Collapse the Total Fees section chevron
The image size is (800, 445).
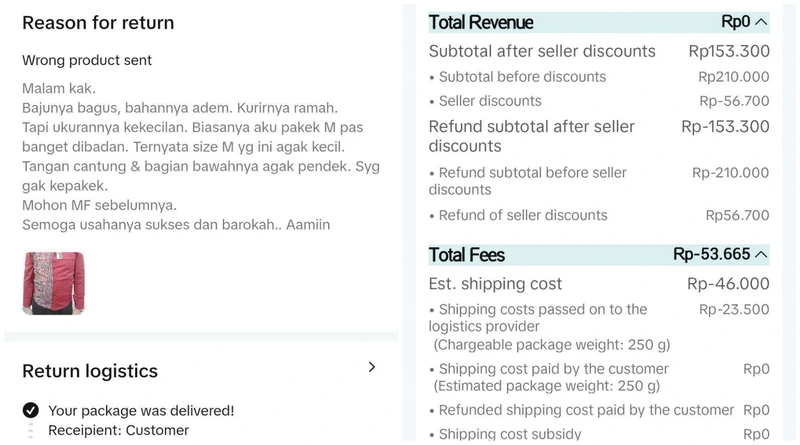[x=761, y=254]
